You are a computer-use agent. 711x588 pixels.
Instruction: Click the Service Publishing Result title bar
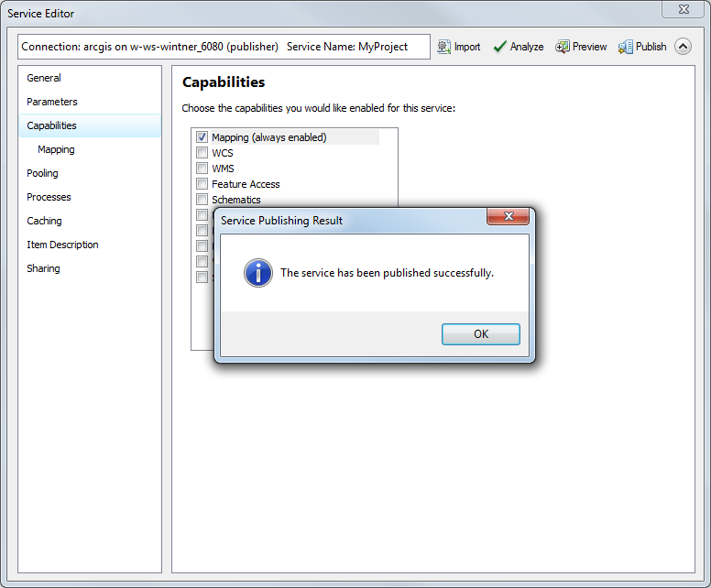pos(352,221)
